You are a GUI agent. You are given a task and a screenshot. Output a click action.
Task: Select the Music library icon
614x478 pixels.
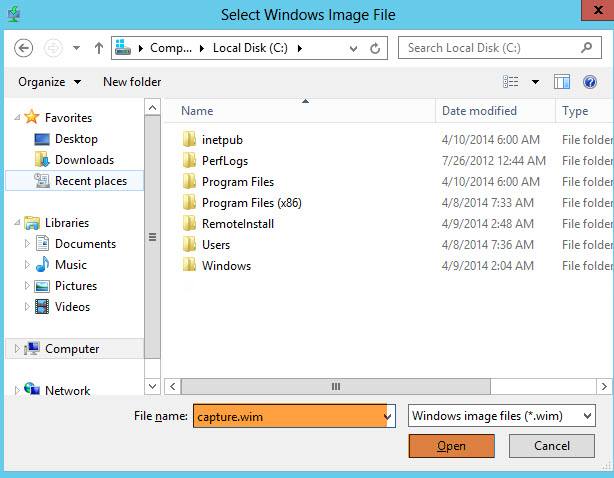(x=42, y=264)
